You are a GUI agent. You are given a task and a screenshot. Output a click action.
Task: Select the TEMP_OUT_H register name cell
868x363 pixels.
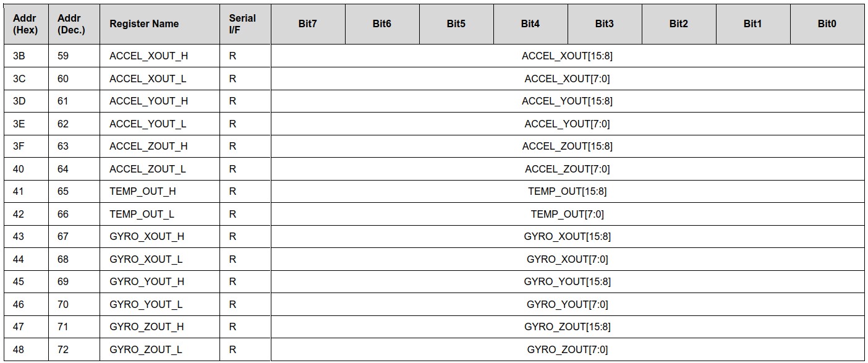click(x=143, y=191)
